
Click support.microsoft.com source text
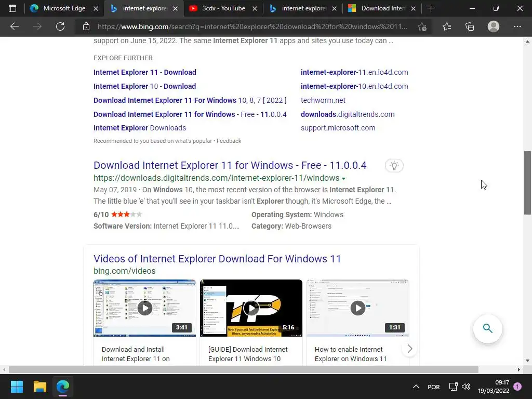click(x=338, y=128)
